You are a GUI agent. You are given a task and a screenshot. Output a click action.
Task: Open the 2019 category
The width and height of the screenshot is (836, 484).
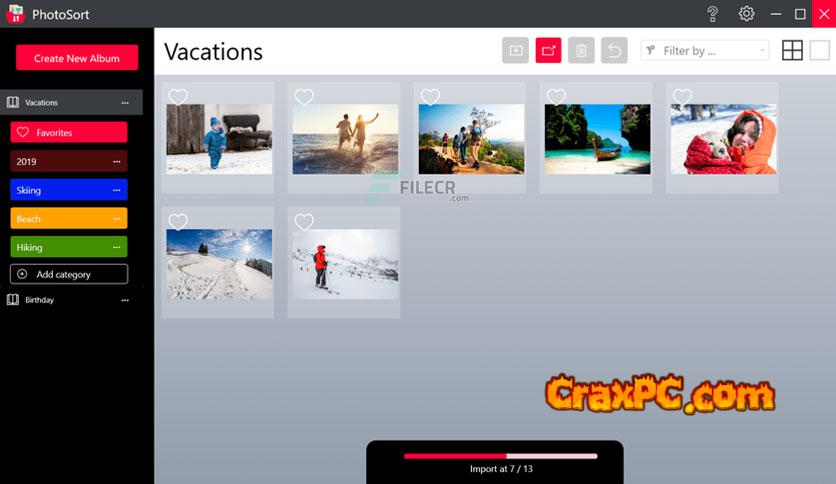point(69,161)
